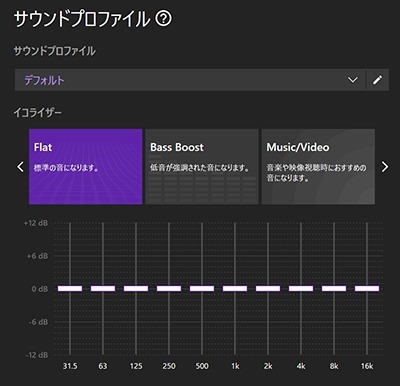Choose the Music/Video equalizer preset
Screen dimensions: 400x386
(x=318, y=166)
